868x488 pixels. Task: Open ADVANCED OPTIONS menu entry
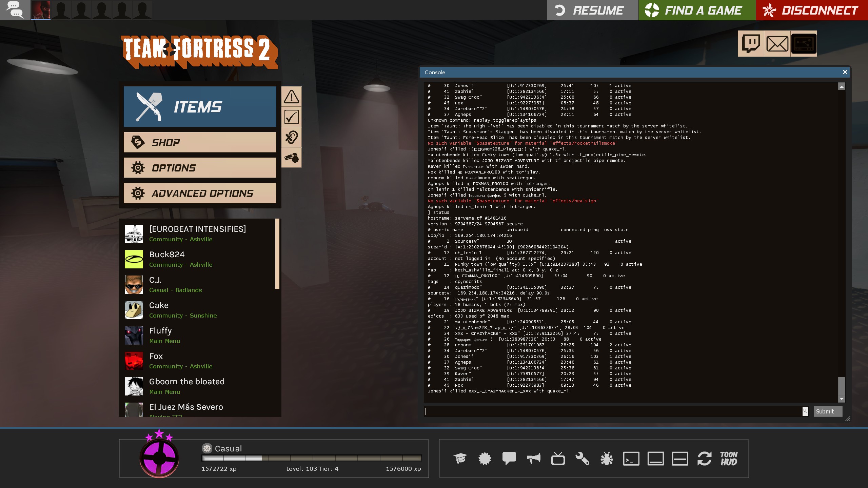click(x=200, y=193)
